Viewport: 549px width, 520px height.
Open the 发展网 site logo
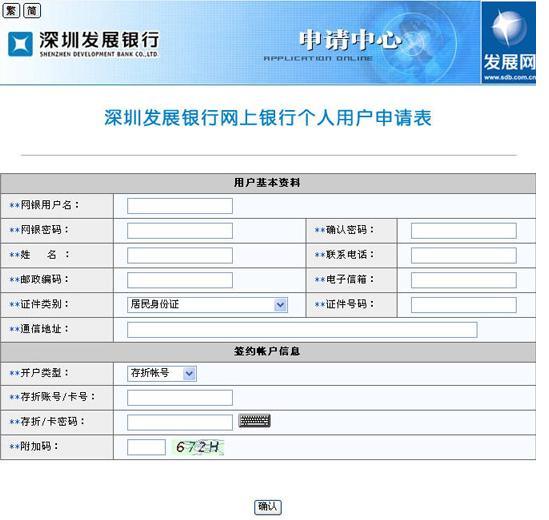508,42
